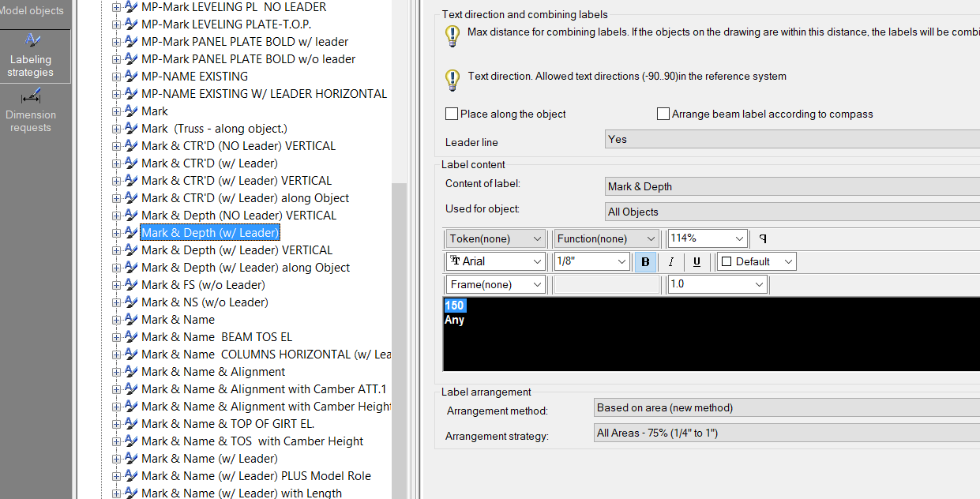Select 'Mark & Depth (w/ Leader) VERTICAL' item
Image resolution: width=980 pixels, height=499 pixels.
(237, 250)
